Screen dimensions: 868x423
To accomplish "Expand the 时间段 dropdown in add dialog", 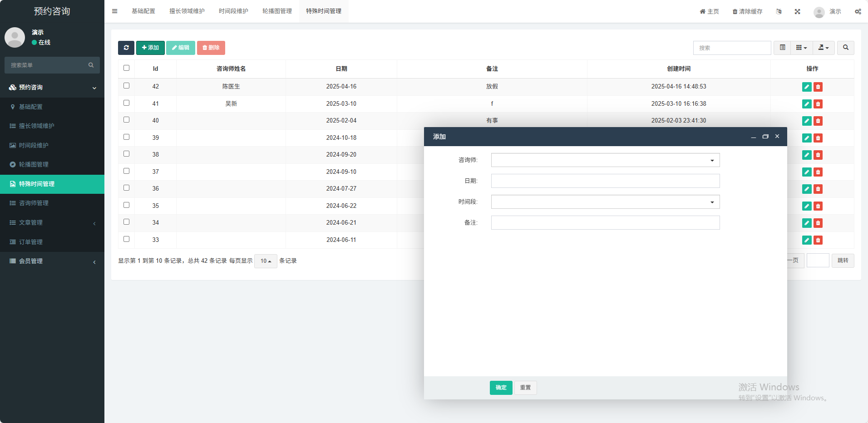I will click(x=605, y=202).
